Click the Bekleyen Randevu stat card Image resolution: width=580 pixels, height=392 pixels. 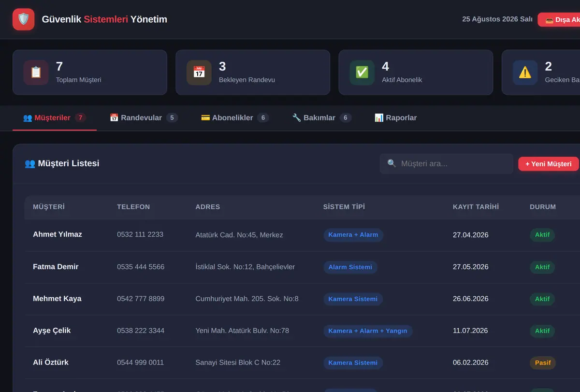[x=253, y=73]
